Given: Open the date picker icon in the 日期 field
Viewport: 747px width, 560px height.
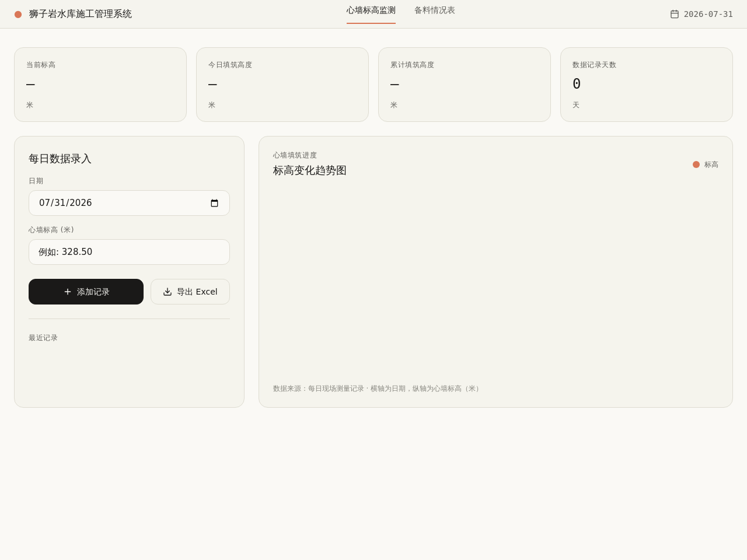Looking at the screenshot, I should click(214, 203).
